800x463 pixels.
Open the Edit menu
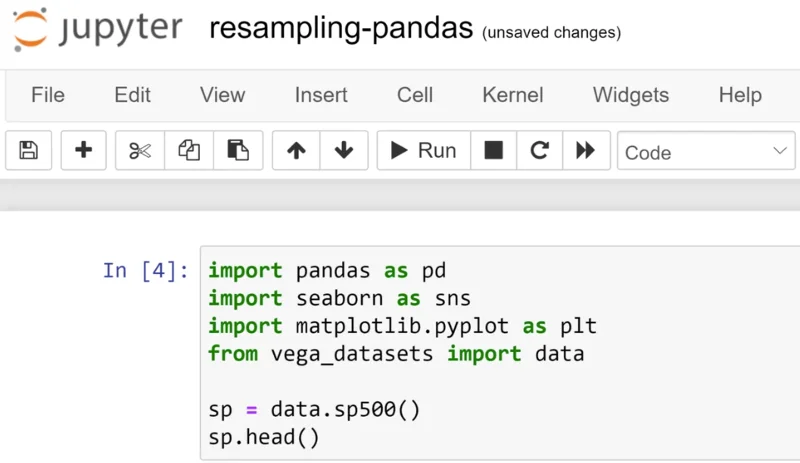click(x=132, y=95)
